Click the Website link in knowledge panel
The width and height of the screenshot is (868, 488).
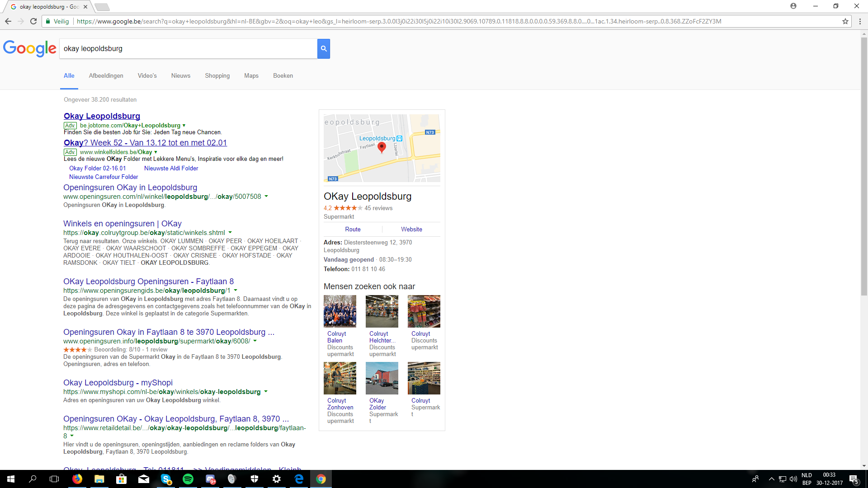(411, 229)
